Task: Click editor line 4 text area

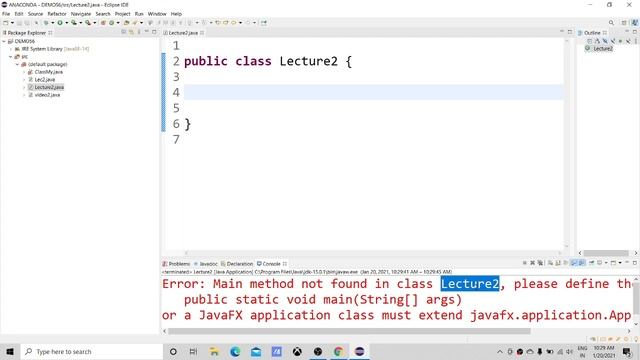Action: click(x=373, y=92)
